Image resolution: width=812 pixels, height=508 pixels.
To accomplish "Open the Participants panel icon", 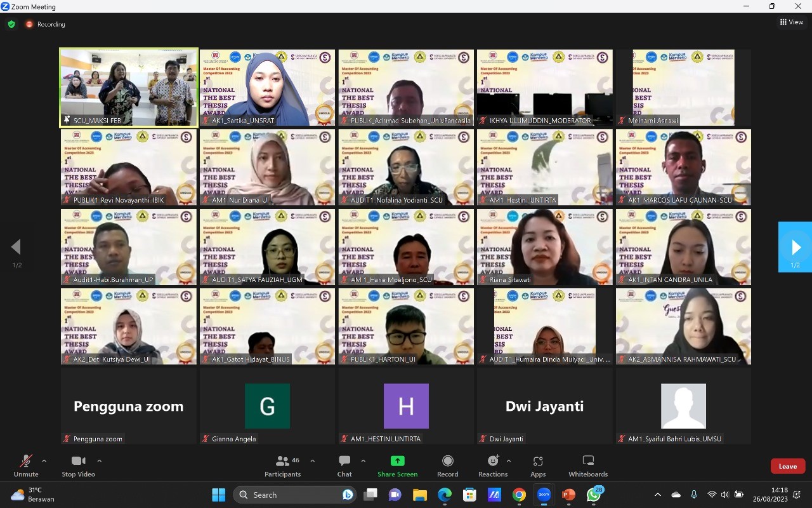I will click(282, 462).
